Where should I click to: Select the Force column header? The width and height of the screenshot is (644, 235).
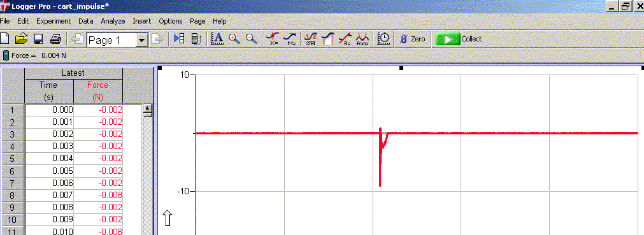(x=97, y=91)
